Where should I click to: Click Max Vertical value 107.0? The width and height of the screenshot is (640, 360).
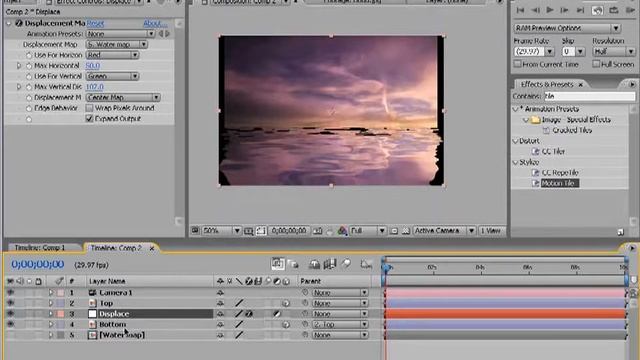pos(95,87)
